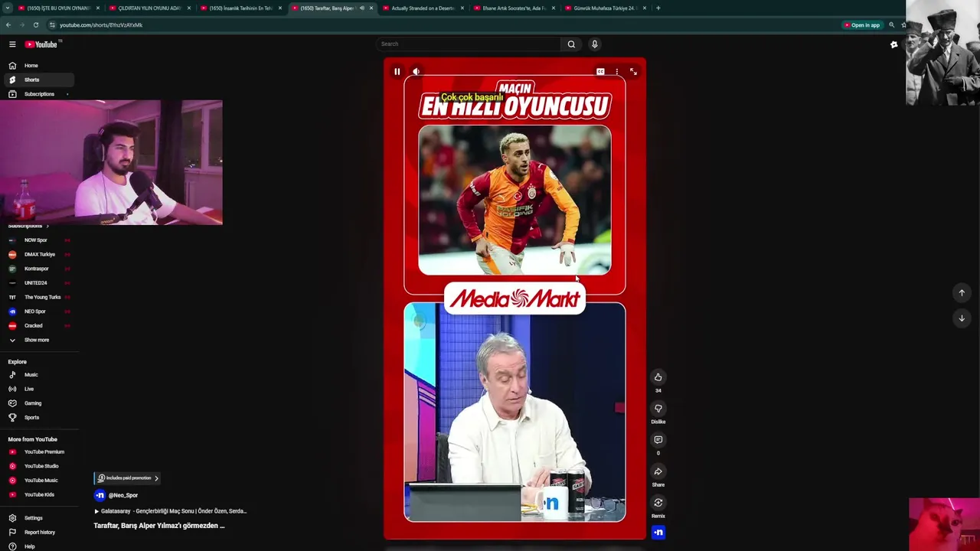Open YouTube Studio link
Image resolution: width=980 pixels, height=551 pixels.
coord(38,466)
